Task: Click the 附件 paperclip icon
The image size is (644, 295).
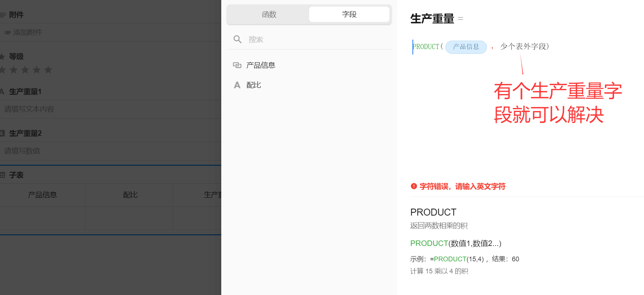Action: pyautogui.click(x=3, y=15)
